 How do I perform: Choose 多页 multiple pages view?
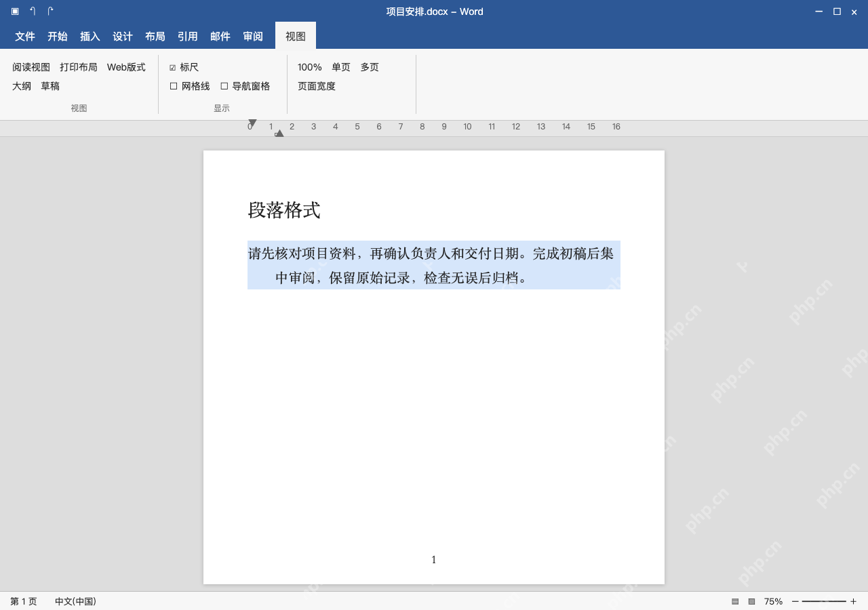click(x=370, y=67)
